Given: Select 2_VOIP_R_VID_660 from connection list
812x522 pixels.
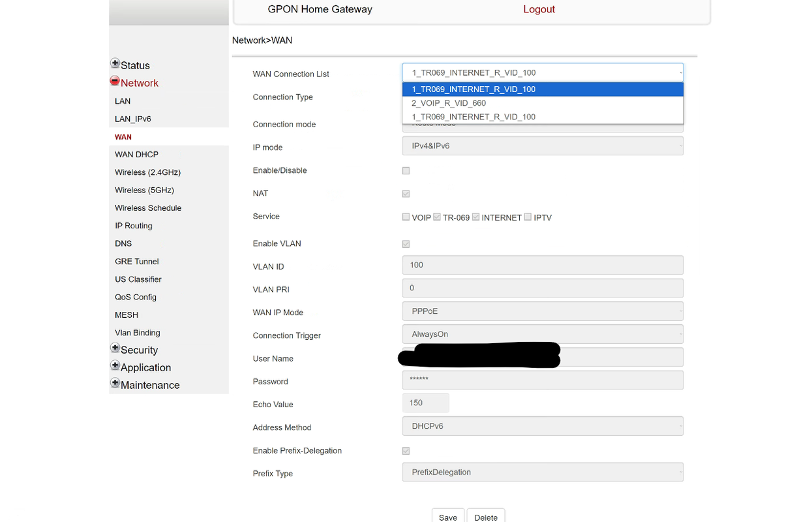Looking at the screenshot, I should (449, 103).
